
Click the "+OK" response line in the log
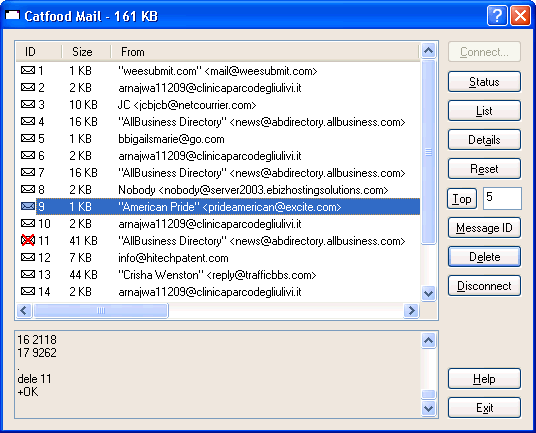28,392
